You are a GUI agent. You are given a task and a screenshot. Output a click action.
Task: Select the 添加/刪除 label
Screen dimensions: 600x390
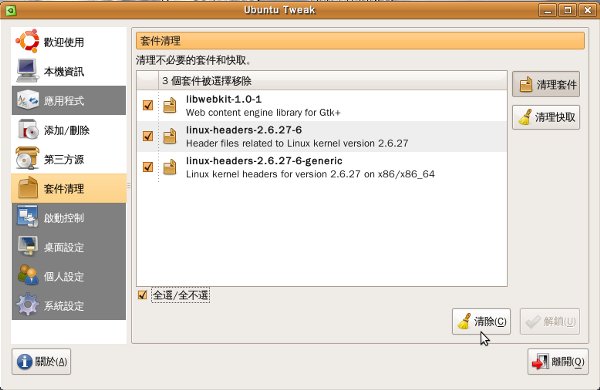[67, 131]
